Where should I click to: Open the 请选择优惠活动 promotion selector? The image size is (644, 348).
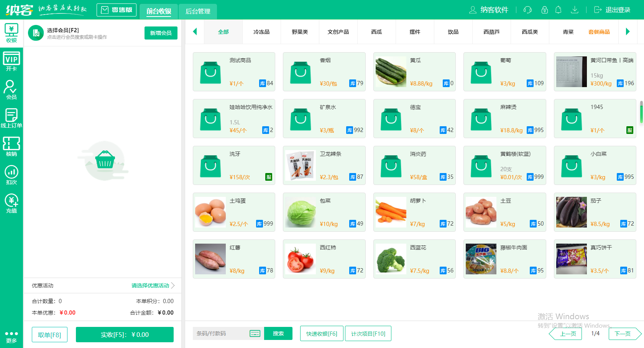pyautogui.click(x=149, y=285)
